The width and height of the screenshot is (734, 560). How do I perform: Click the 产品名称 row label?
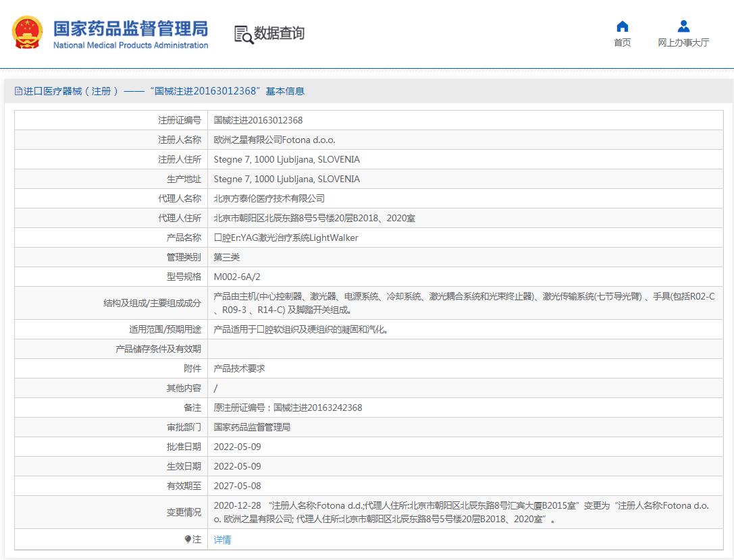point(184,237)
